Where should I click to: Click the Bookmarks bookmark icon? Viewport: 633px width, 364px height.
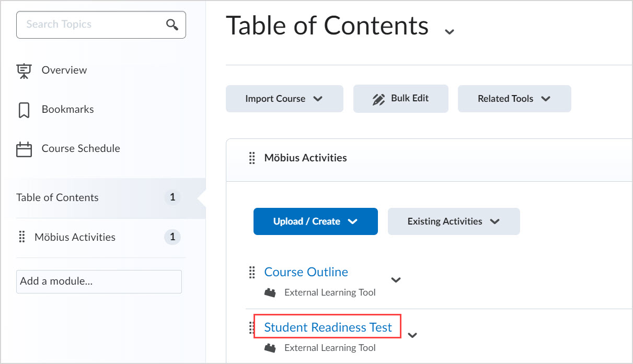23,109
